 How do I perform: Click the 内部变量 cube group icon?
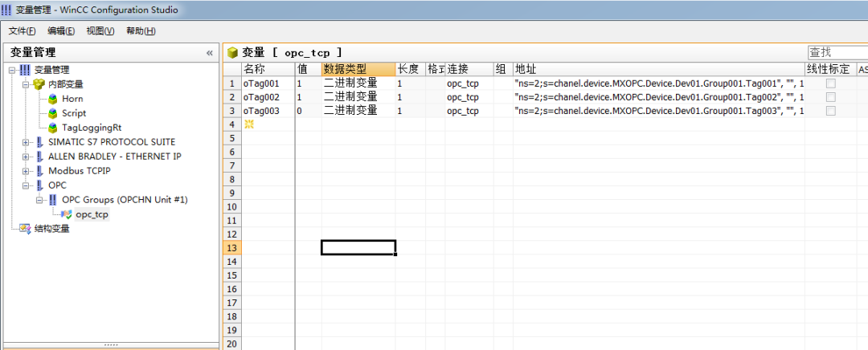pyautogui.click(x=39, y=84)
